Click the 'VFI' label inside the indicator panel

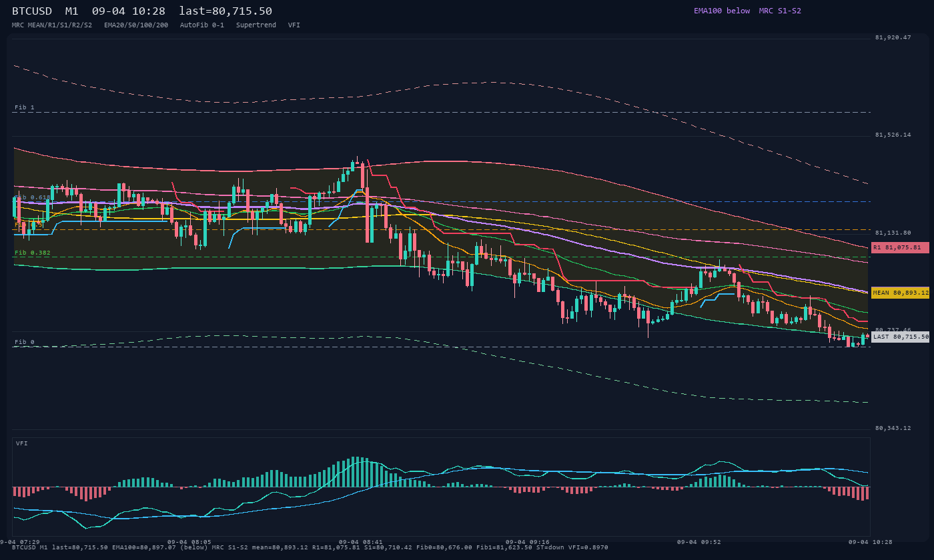click(22, 443)
